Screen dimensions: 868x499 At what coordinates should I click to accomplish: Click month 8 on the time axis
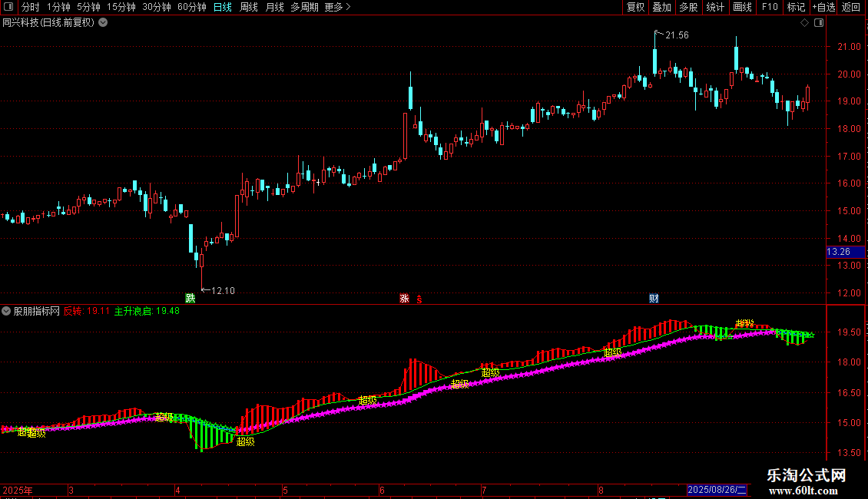pyautogui.click(x=601, y=490)
